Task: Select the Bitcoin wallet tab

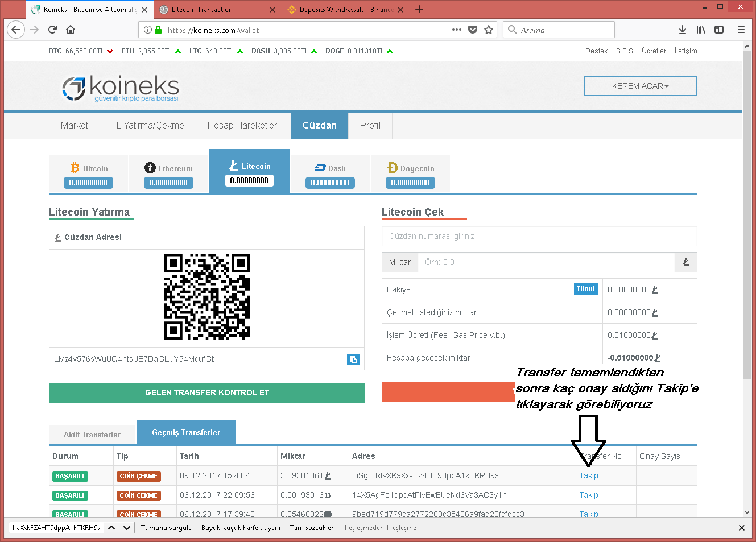Action: click(x=89, y=174)
